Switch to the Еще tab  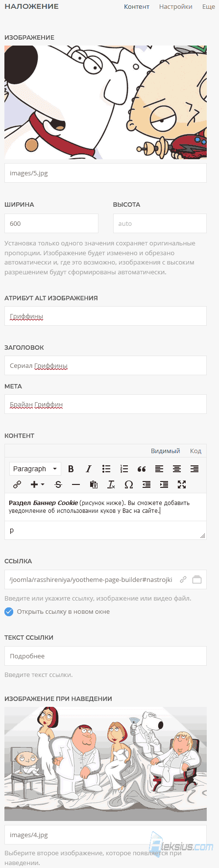[208, 7]
